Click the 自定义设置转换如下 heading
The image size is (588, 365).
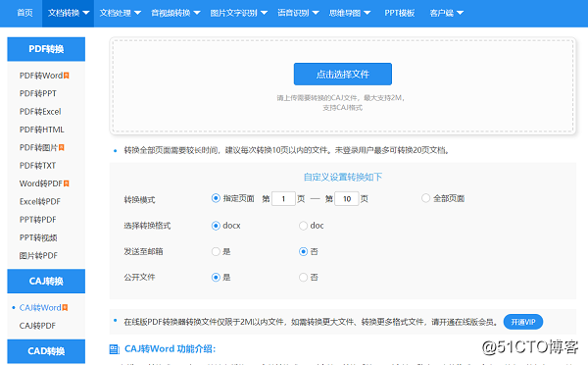(x=343, y=177)
